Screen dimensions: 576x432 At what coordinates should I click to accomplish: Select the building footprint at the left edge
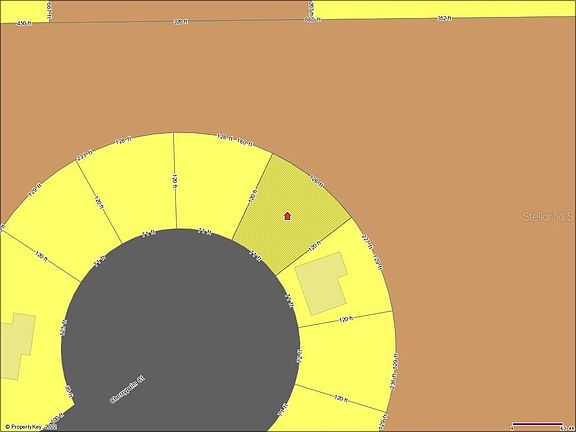tap(17, 346)
